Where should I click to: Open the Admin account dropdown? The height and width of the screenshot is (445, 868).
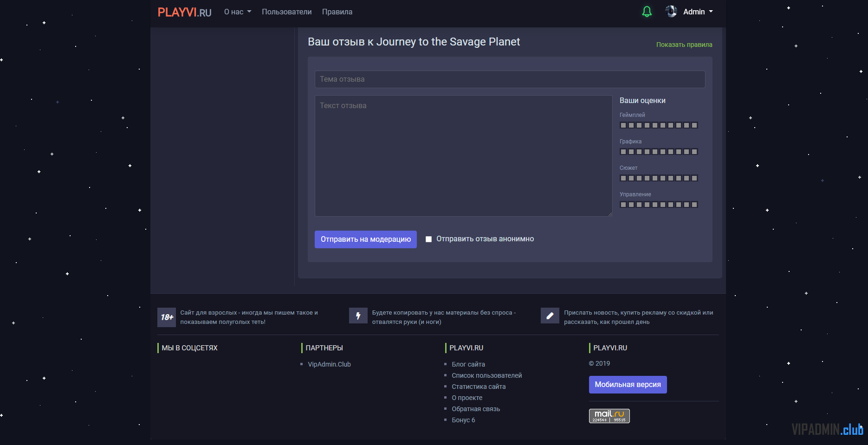tap(698, 12)
